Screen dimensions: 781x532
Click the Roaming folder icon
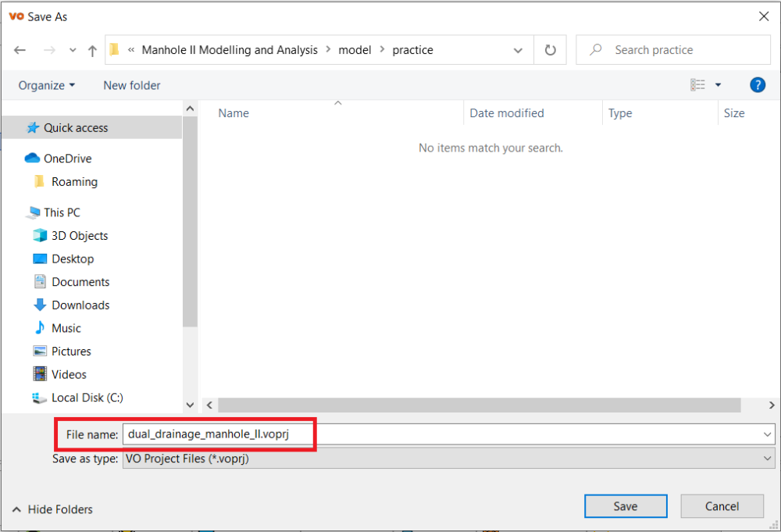tap(39, 181)
